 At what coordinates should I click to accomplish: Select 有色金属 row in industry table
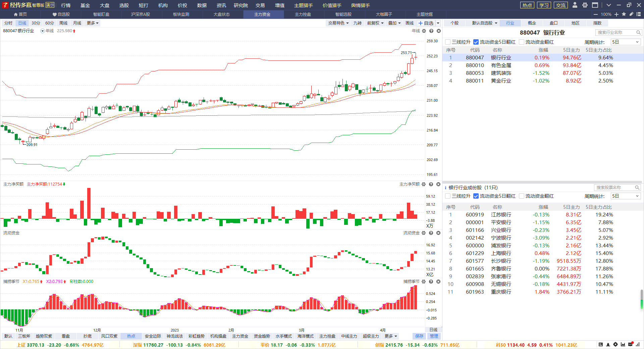pyautogui.click(x=543, y=65)
